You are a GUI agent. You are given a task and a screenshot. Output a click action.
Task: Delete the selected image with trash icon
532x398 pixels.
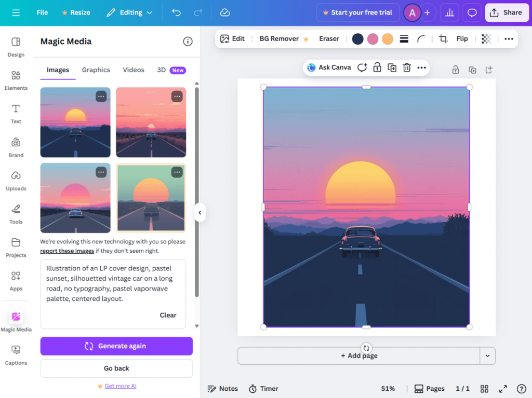pyautogui.click(x=407, y=67)
